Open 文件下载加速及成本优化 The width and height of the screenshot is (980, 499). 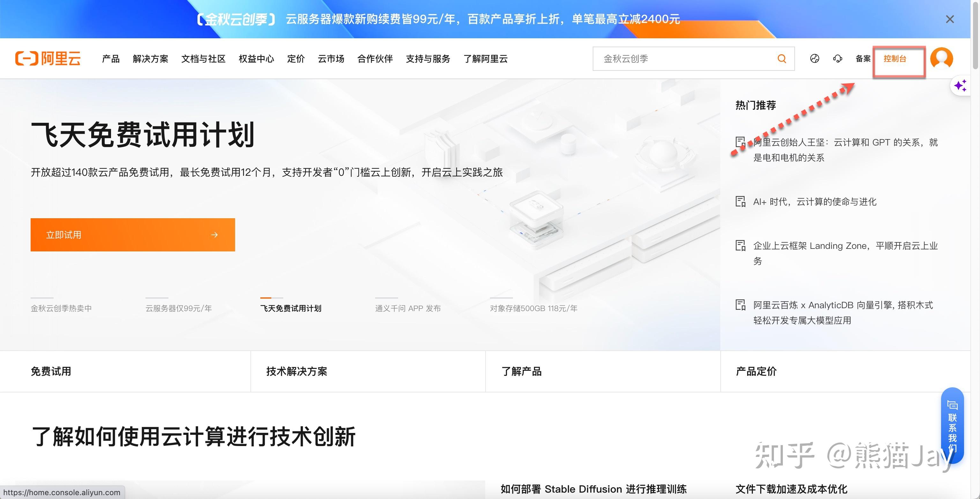(x=791, y=489)
